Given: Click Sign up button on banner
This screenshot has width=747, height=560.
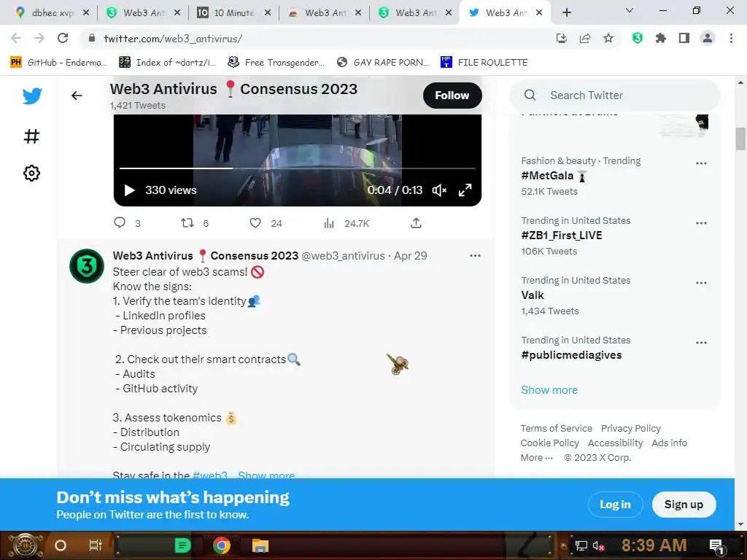Looking at the screenshot, I should click(684, 505).
